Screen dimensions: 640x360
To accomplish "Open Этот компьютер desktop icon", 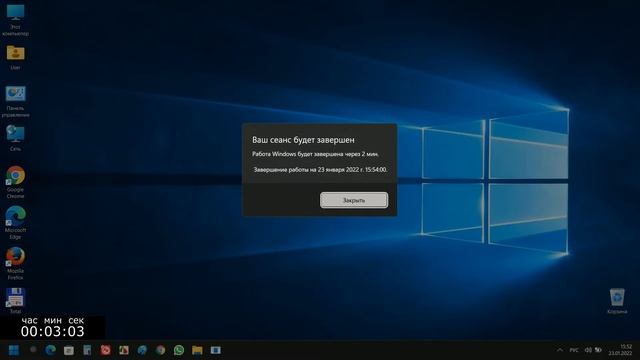I will coord(16,20).
